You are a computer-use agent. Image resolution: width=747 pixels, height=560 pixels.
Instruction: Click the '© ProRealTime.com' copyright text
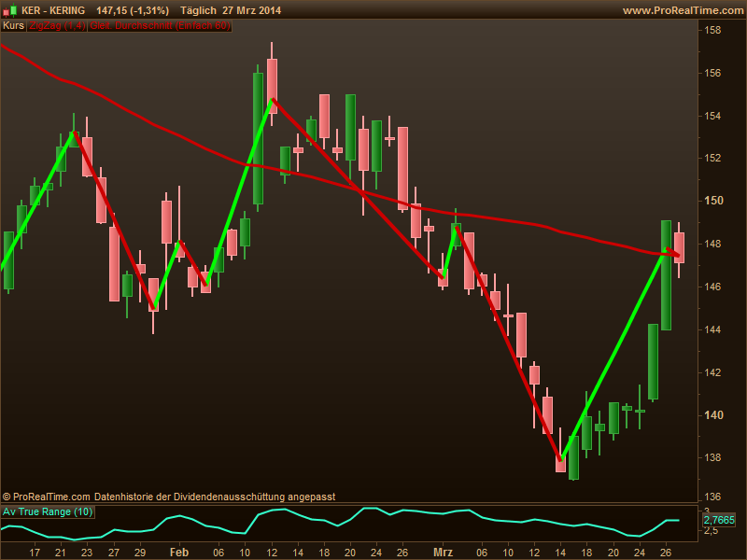tap(46, 497)
